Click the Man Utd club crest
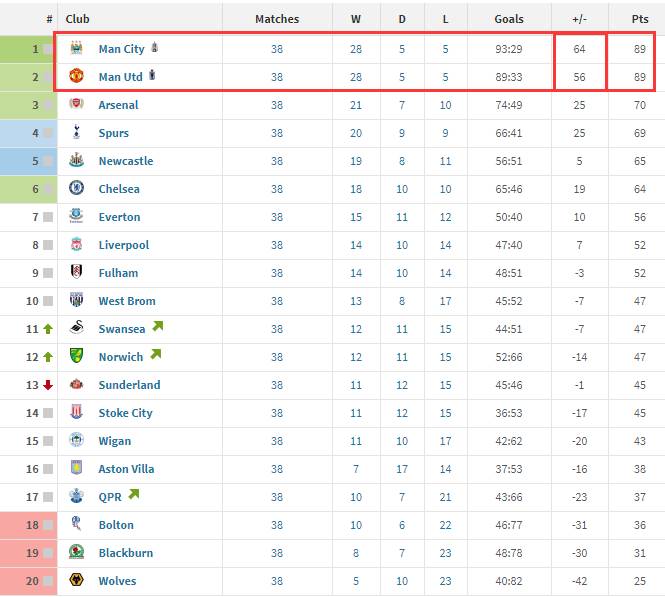The width and height of the screenshot is (665, 597). [76, 76]
